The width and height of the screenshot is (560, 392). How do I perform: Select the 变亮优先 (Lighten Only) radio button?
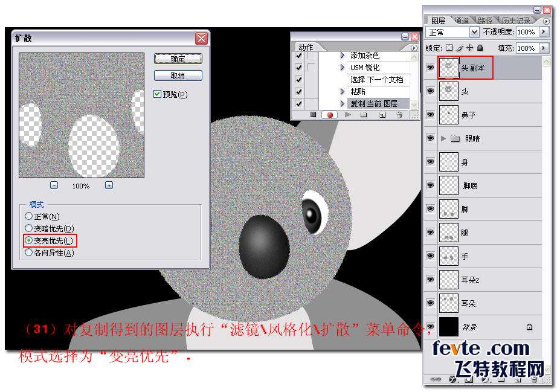pyautogui.click(x=28, y=240)
